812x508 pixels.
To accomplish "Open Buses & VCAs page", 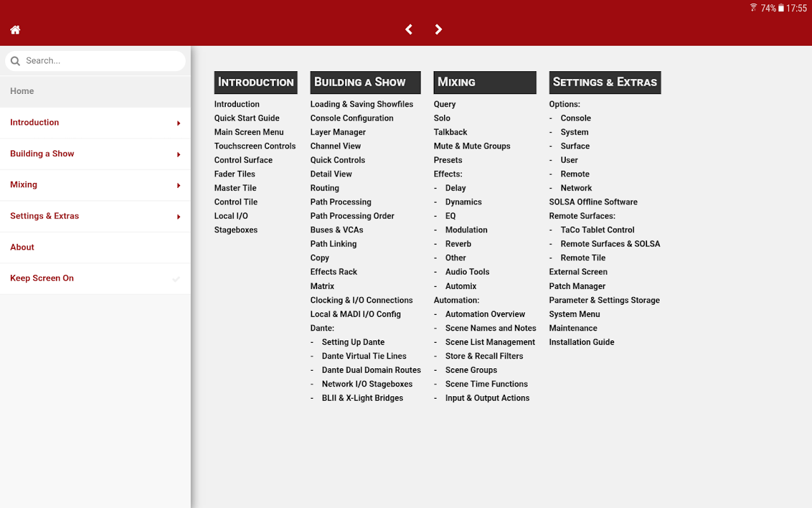I will pyautogui.click(x=337, y=230).
